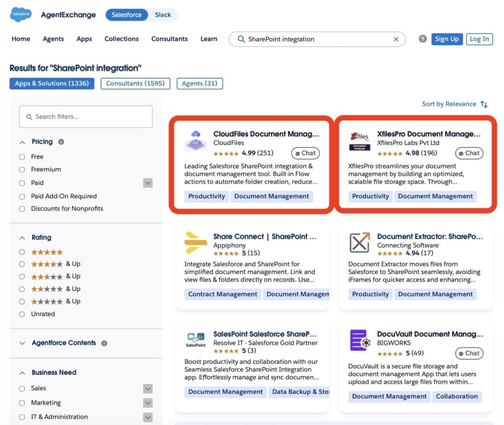The image size is (504, 425).
Task: Open the help question mark icon
Action: click(423, 39)
